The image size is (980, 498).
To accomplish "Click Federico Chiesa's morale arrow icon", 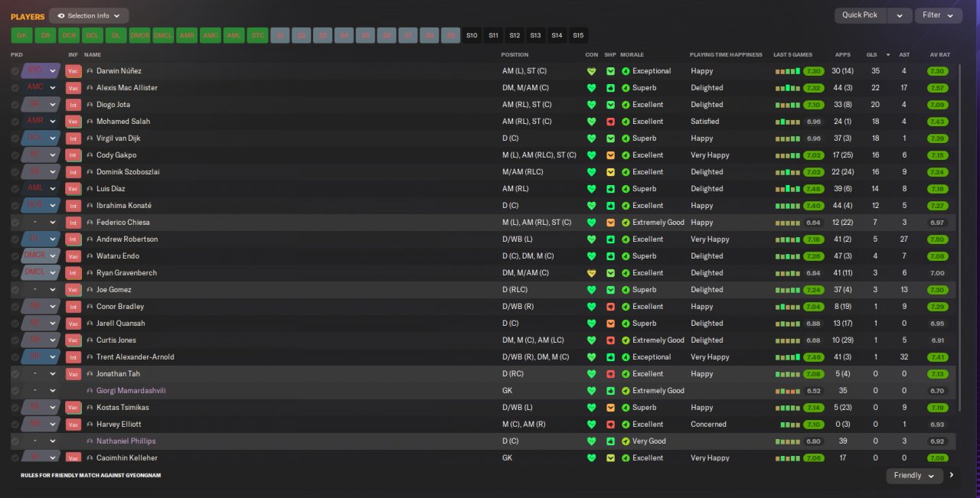I will coord(626,223).
